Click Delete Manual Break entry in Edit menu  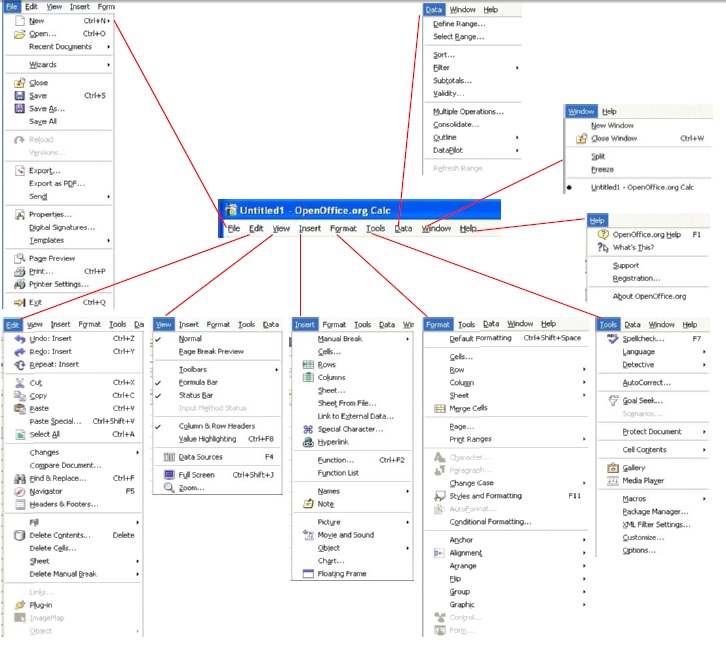point(63,574)
